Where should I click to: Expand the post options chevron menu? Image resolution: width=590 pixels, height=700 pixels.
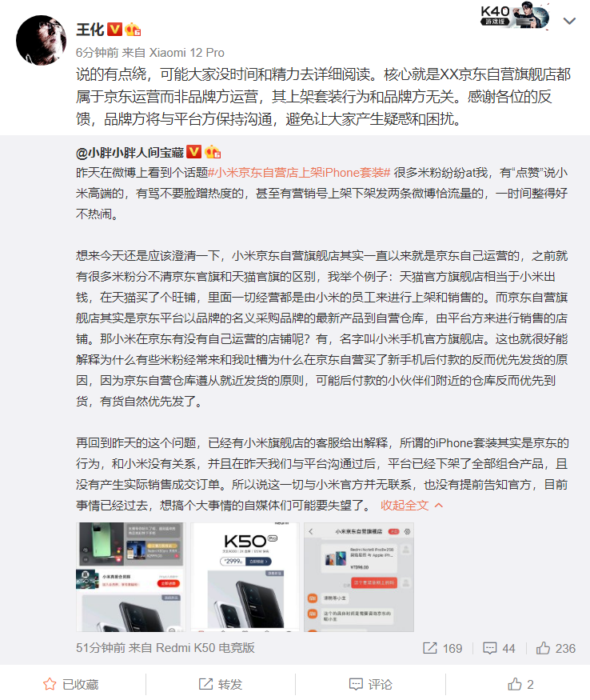(x=569, y=21)
